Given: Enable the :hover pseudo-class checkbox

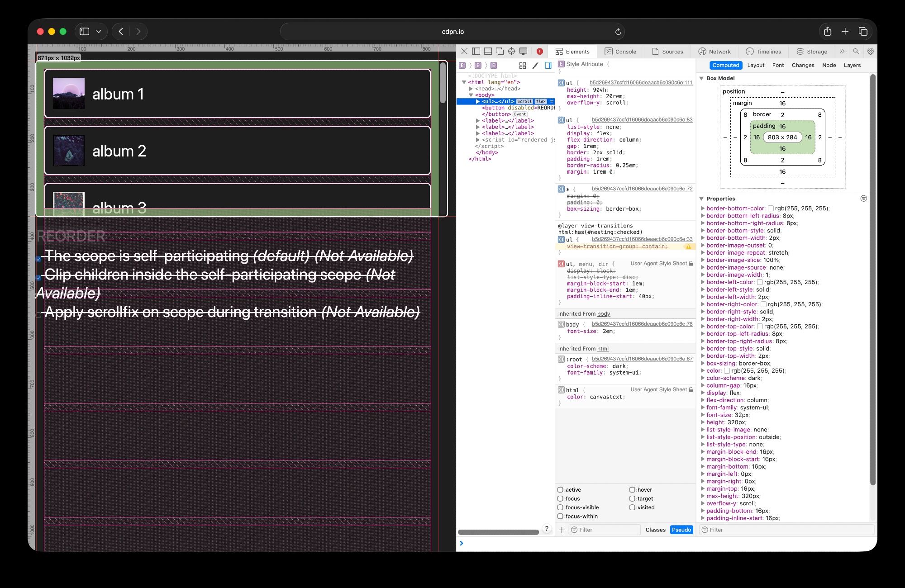Looking at the screenshot, I should (x=632, y=490).
